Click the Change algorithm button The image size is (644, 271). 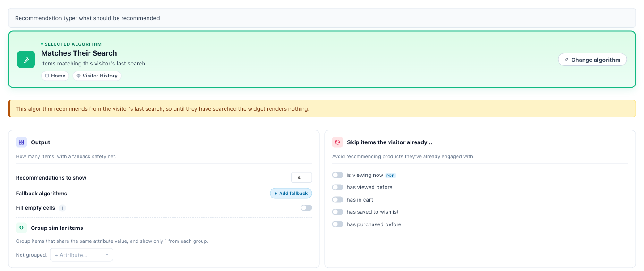pos(592,60)
